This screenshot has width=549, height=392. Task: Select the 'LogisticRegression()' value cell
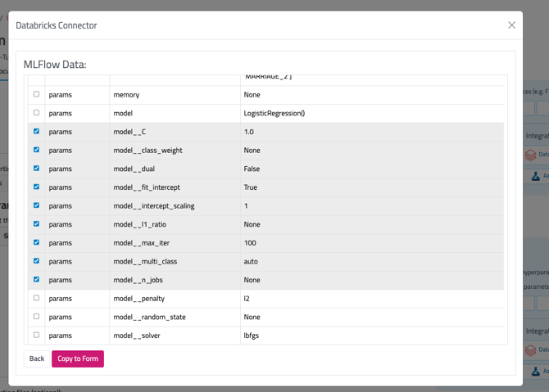click(372, 113)
